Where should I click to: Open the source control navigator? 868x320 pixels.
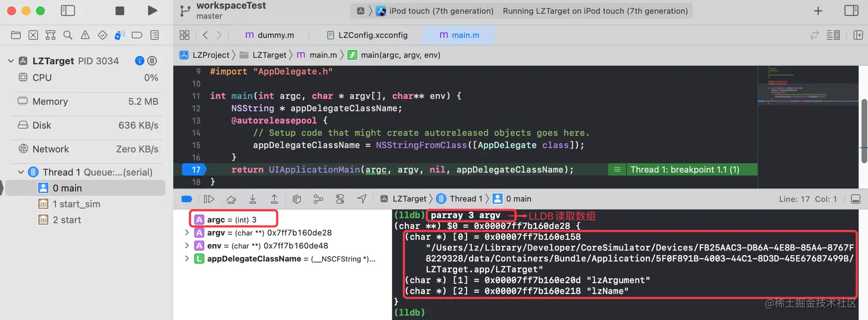(x=33, y=35)
